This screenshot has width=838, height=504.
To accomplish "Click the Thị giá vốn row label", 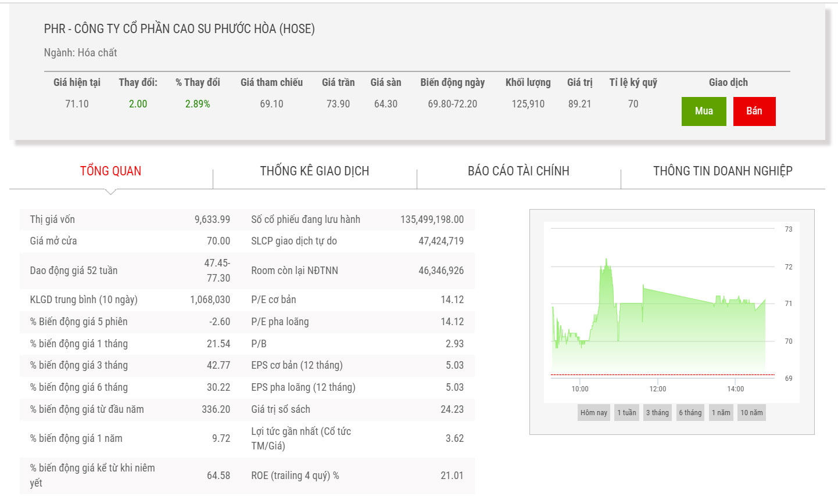I will point(52,219).
